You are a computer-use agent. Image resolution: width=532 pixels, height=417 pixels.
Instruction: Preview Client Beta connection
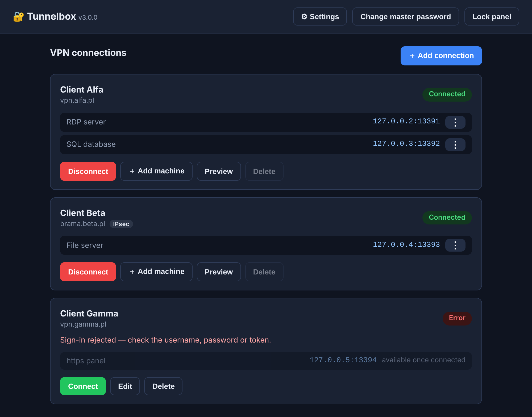[219, 272]
